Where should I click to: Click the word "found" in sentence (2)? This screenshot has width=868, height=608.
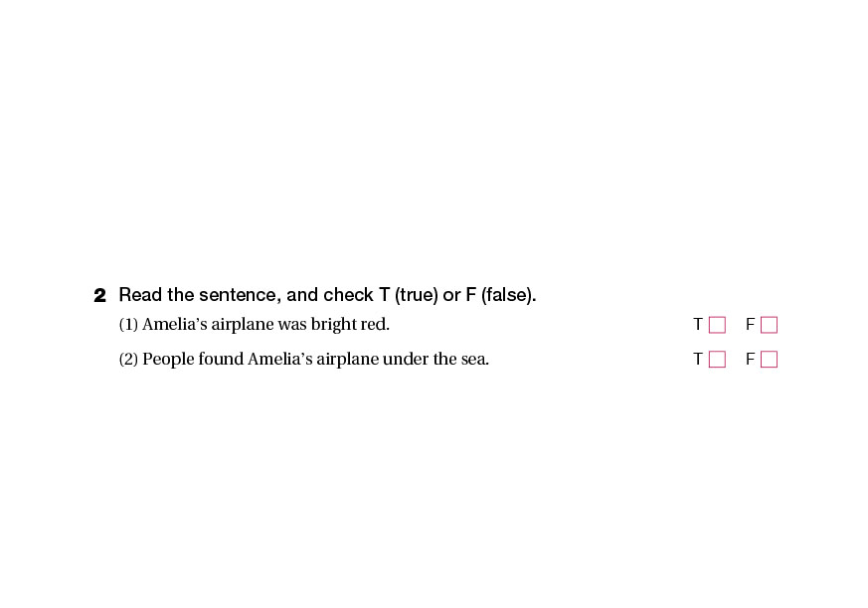221,360
